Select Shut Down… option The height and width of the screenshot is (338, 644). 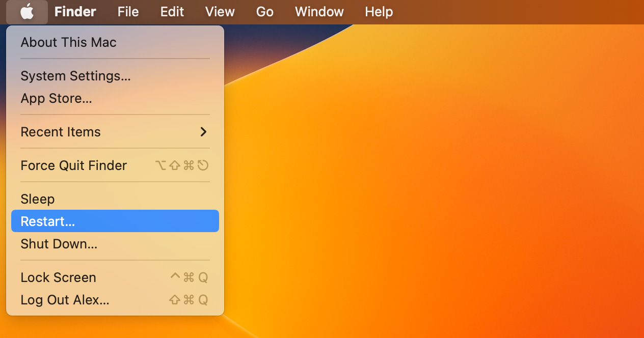point(115,244)
